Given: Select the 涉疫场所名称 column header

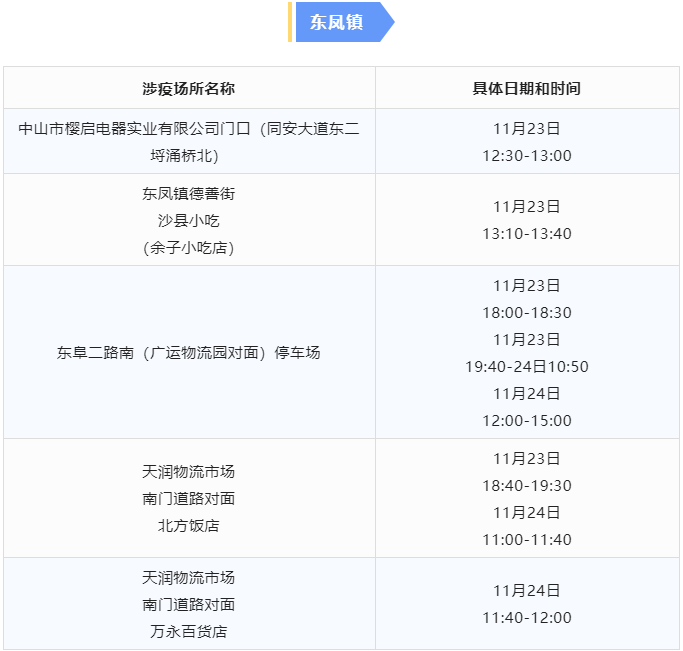Looking at the screenshot, I should (189, 89).
